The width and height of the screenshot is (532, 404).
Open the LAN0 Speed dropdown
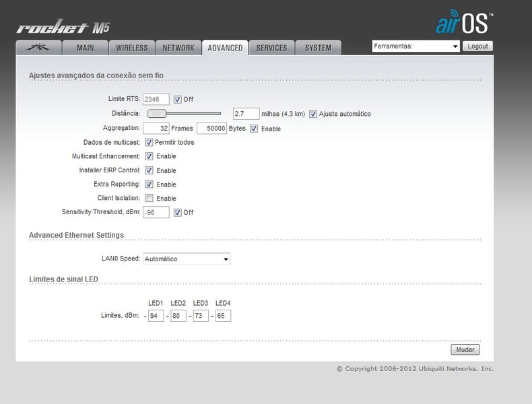(x=187, y=259)
